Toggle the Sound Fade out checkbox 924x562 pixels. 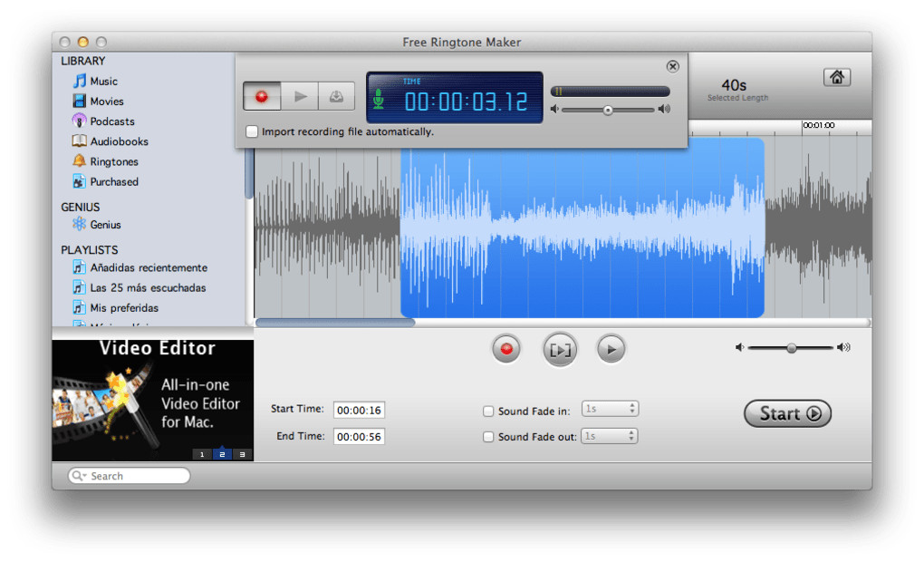(x=488, y=437)
